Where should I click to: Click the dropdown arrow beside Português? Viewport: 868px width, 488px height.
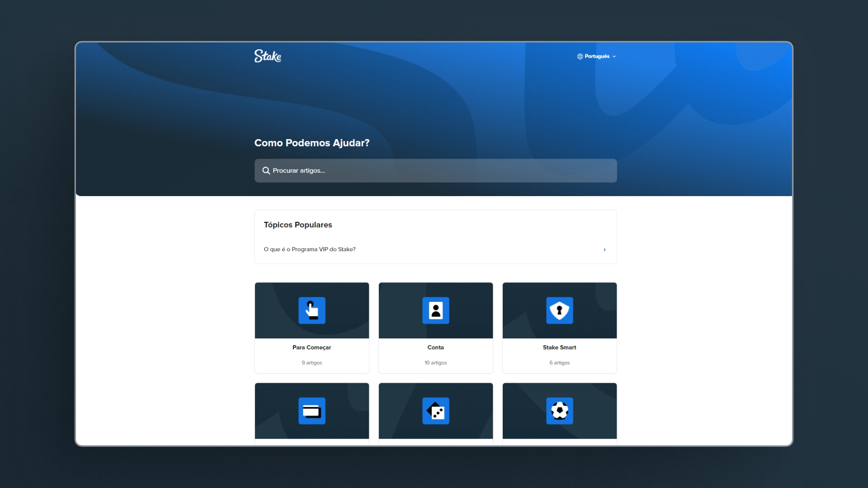614,57
